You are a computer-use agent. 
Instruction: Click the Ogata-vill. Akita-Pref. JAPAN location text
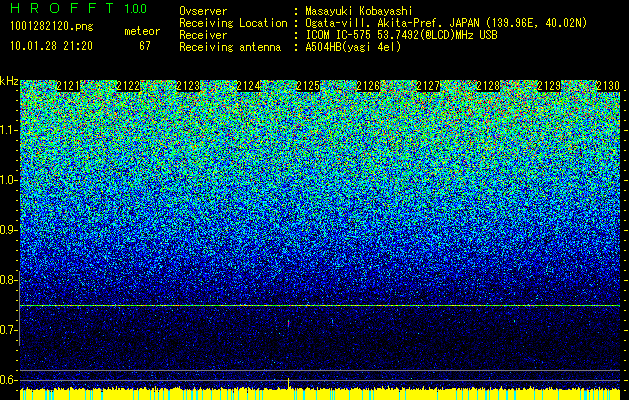(x=446, y=23)
